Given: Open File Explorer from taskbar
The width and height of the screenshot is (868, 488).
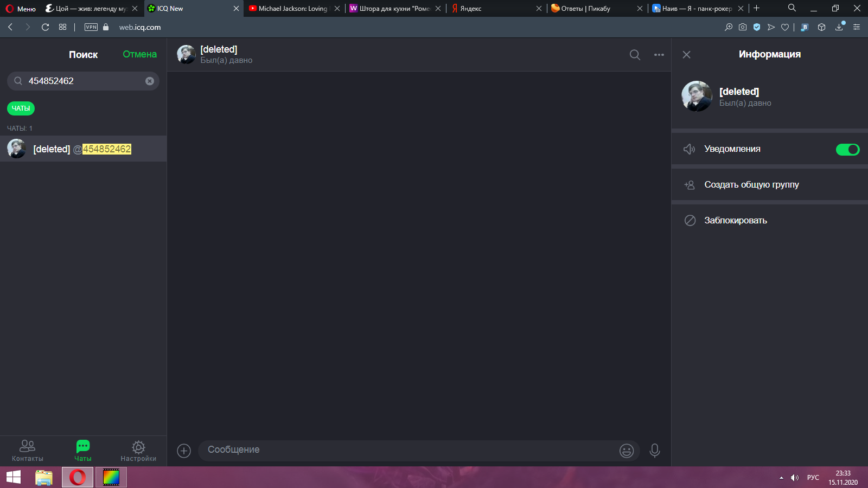Looking at the screenshot, I should [x=44, y=477].
